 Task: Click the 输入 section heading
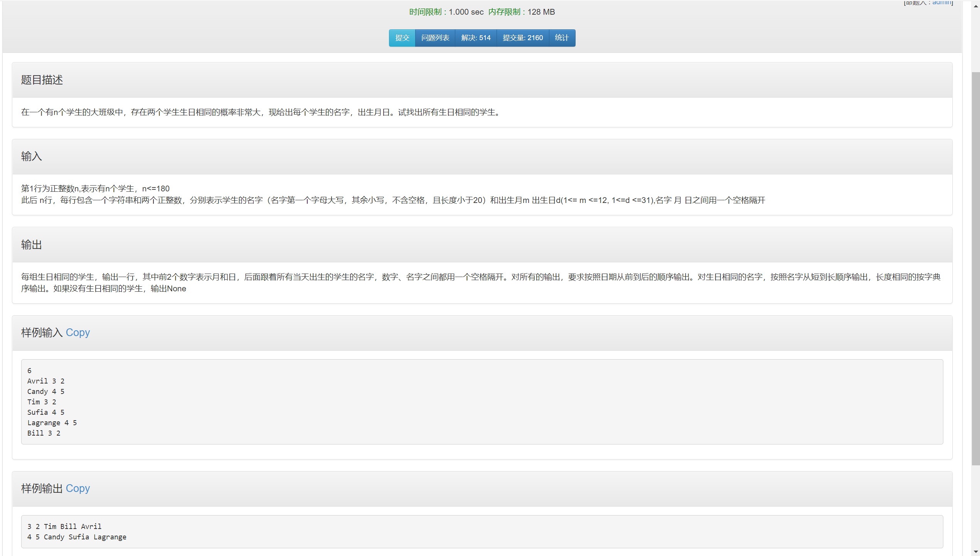pyautogui.click(x=32, y=156)
